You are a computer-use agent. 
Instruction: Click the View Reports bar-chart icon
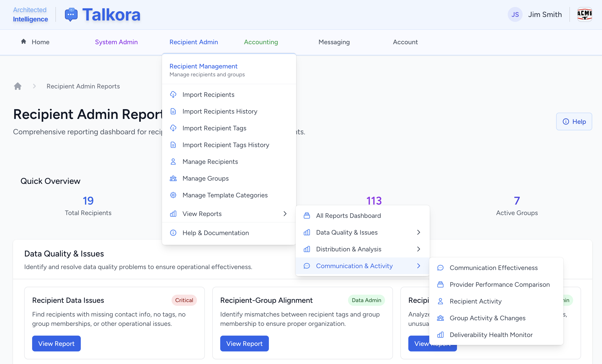click(173, 214)
